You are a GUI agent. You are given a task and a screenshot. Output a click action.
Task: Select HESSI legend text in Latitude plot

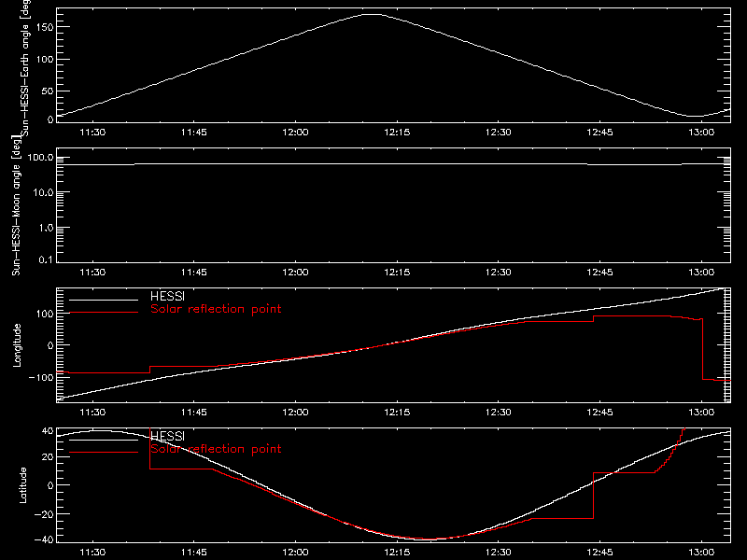167,436
